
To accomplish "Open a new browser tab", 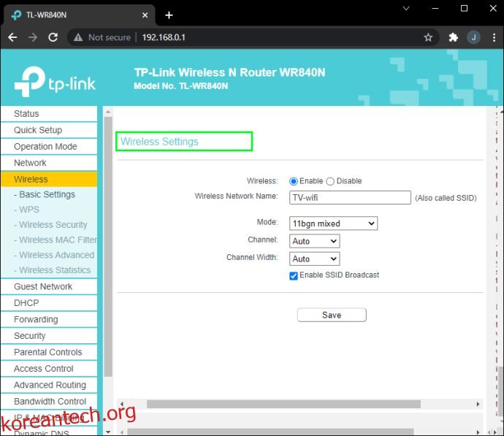I will 169,15.
